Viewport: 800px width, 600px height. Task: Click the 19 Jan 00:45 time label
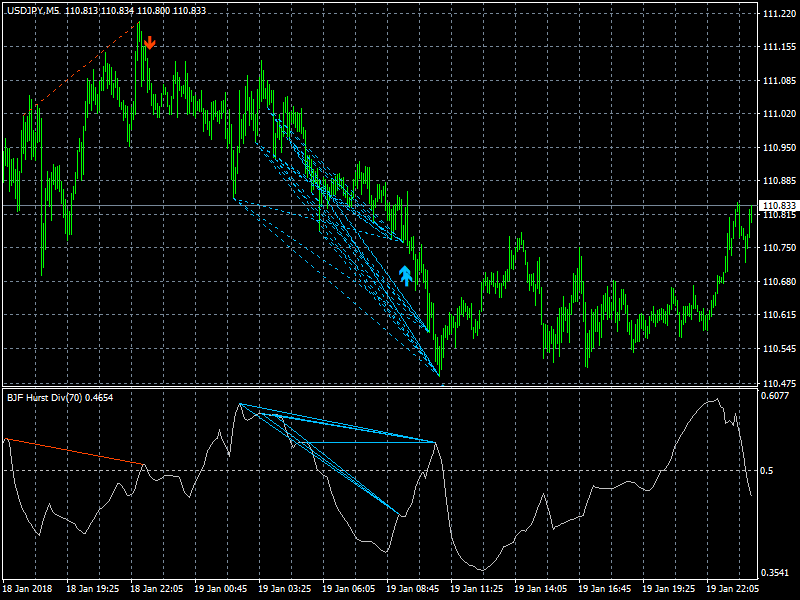[x=221, y=589]
